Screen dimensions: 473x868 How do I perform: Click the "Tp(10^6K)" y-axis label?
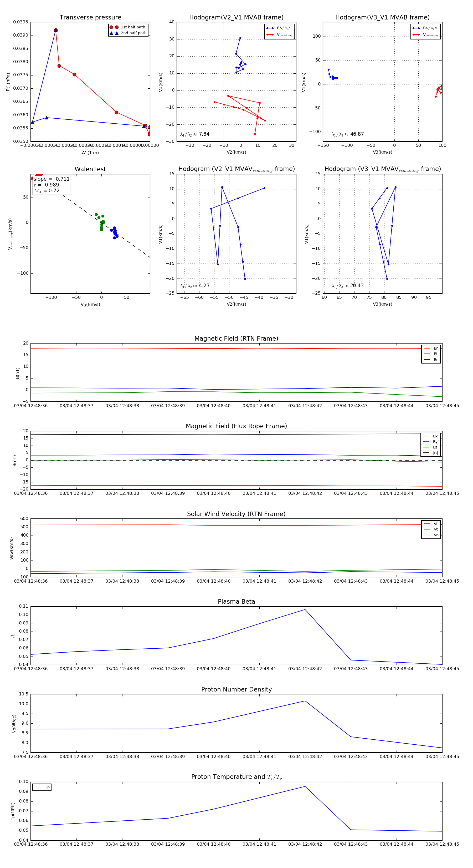pos(13,811)
